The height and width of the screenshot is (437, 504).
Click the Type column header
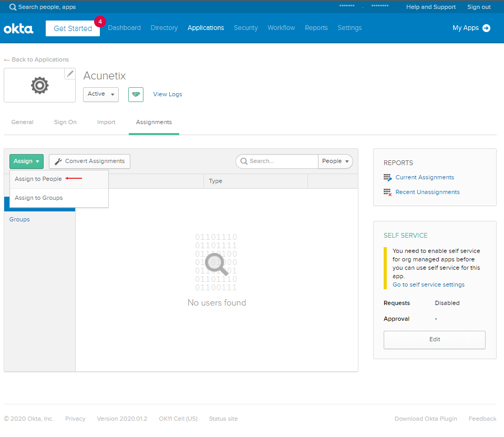(215, 181)
